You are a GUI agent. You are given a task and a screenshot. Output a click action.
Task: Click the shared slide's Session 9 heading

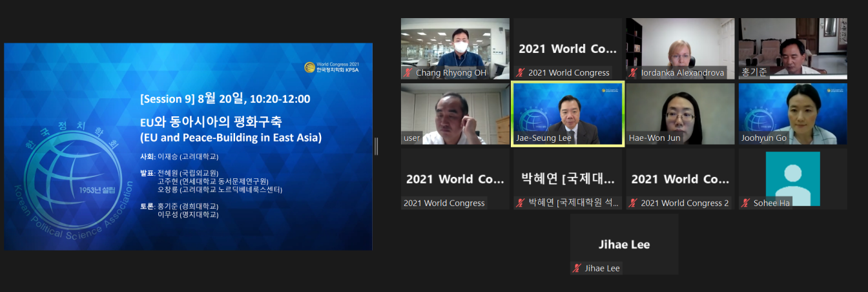(225, 99)
